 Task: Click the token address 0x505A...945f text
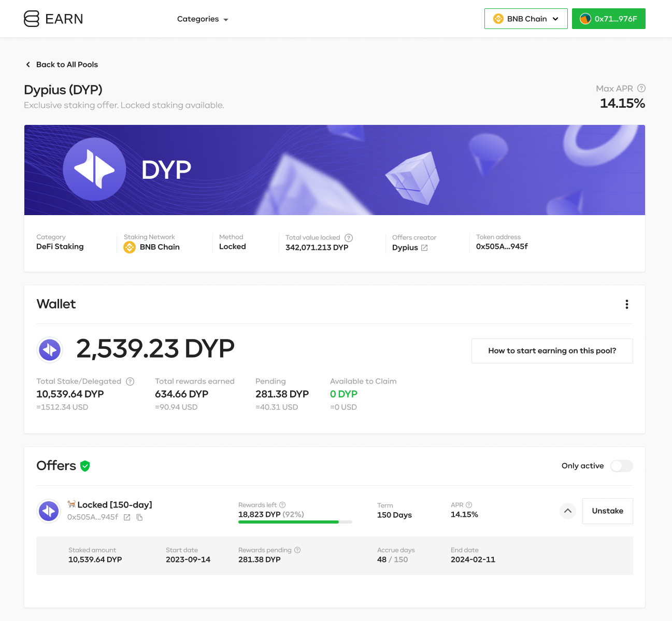click(x=502, y=246)
